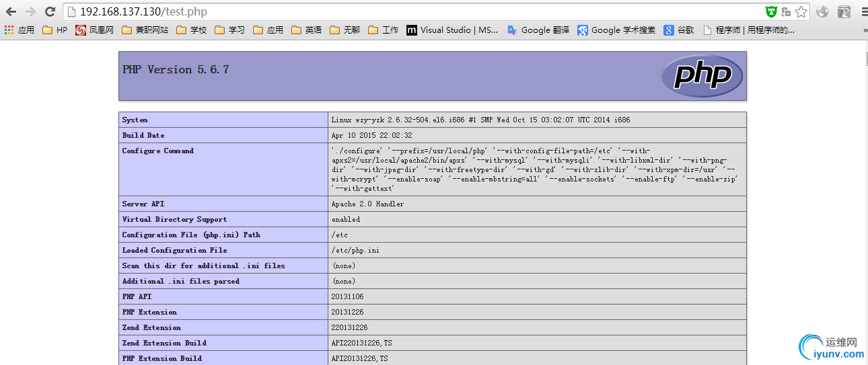
Task: Click the /etc path value
Action: [x=340, y=235]
